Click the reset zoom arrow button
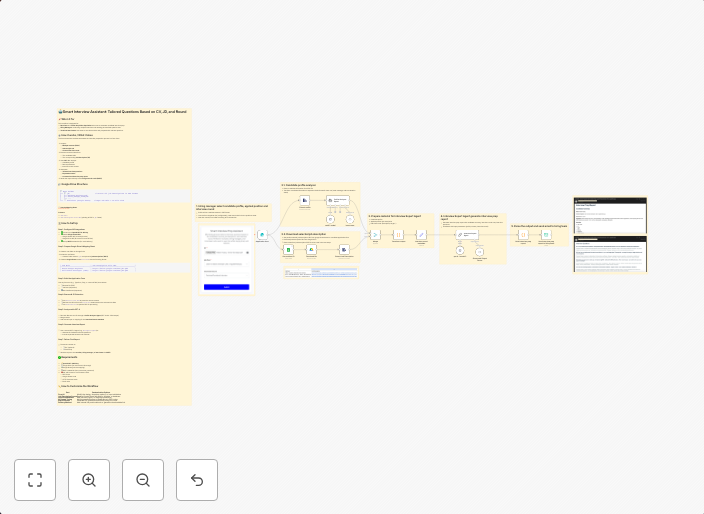704x514 pixels. (197, 480)
